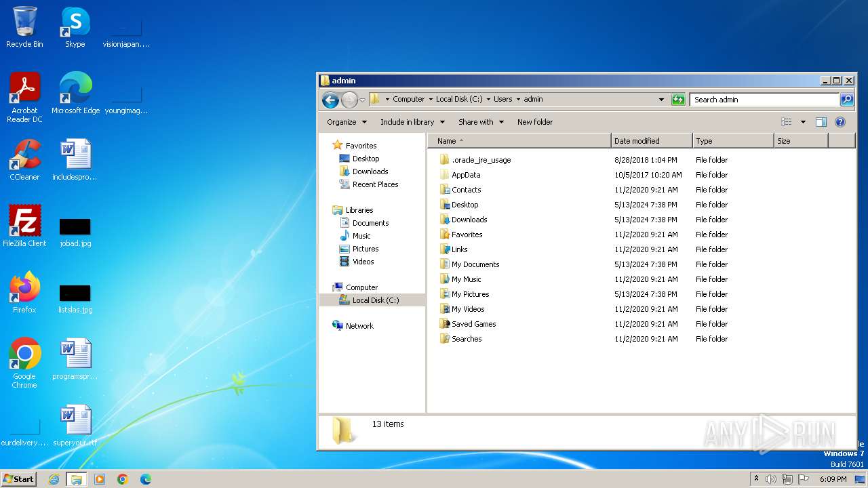
Task: Click the change view icon
Action: point(787,122)
